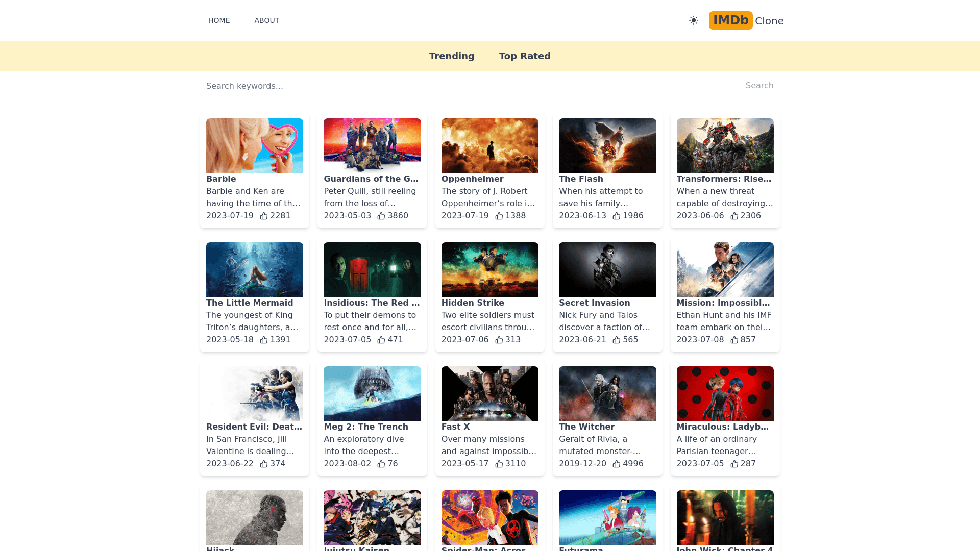The width and height of the screenshot is (980, 551).
Task: Click the Top Rated toggle filter
Action: (x=524, y=56)
